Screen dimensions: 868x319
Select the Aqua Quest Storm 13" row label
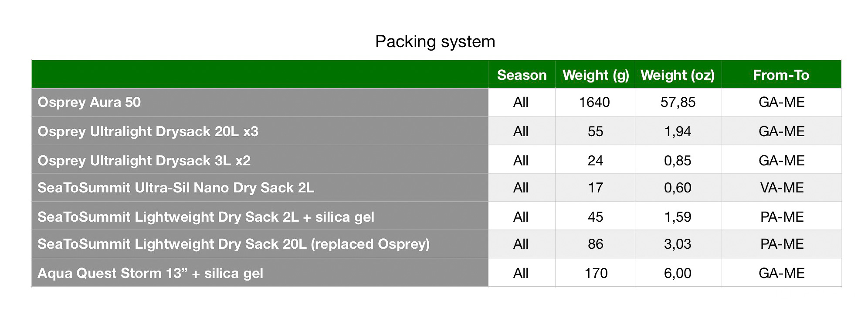260,272
